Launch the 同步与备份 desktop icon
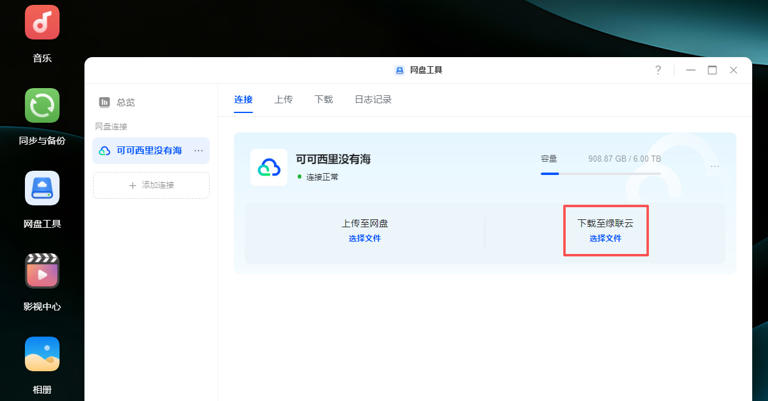Screen dimensions: 768x401 coord(42,105)
